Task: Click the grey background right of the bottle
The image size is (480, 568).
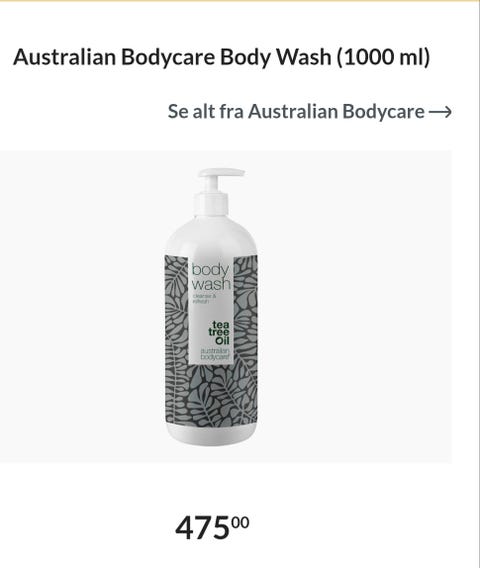Action: [x=355, y=306]
